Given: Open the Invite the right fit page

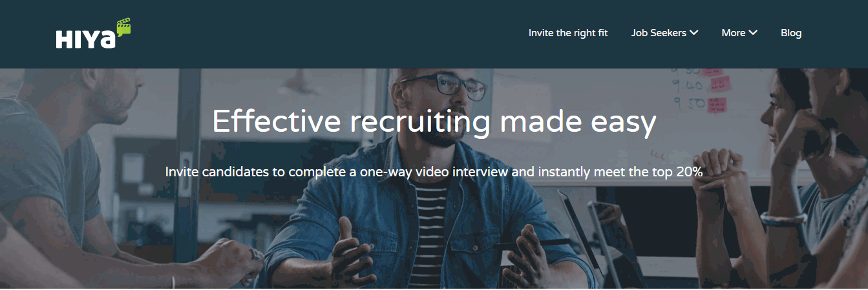Looking at the screenshot, I should [x=568, y=33].
